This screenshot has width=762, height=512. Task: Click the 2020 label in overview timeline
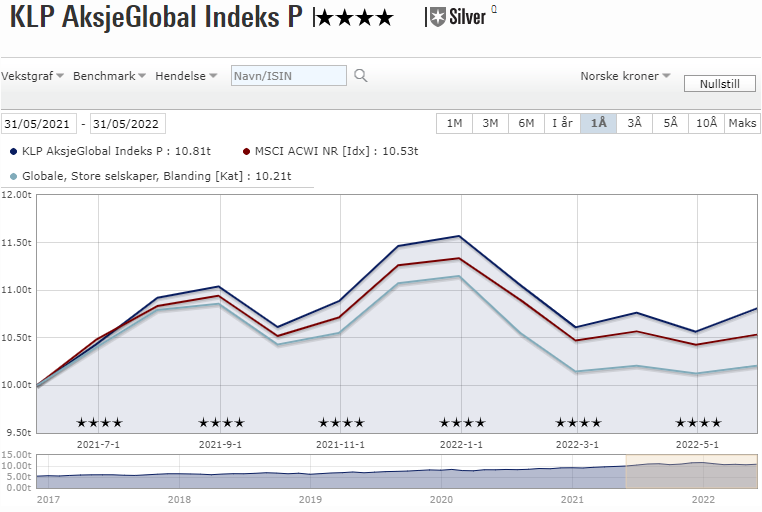tap(441, 499)
